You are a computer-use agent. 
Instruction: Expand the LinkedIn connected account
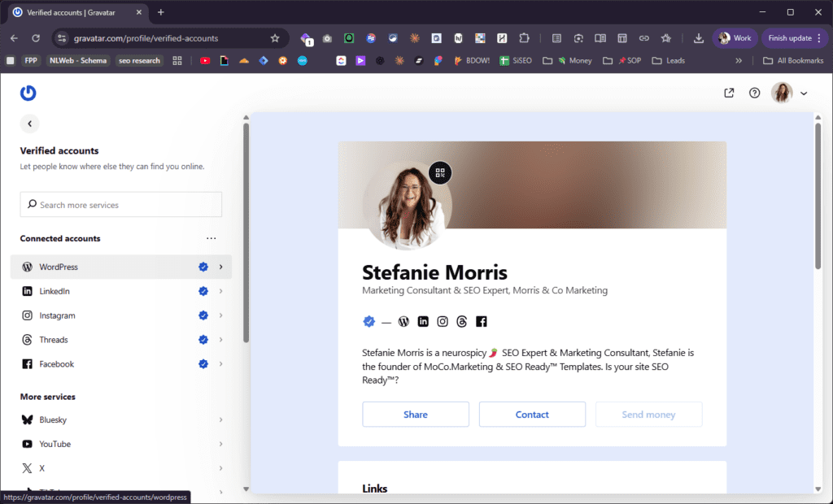coord(220,291)
